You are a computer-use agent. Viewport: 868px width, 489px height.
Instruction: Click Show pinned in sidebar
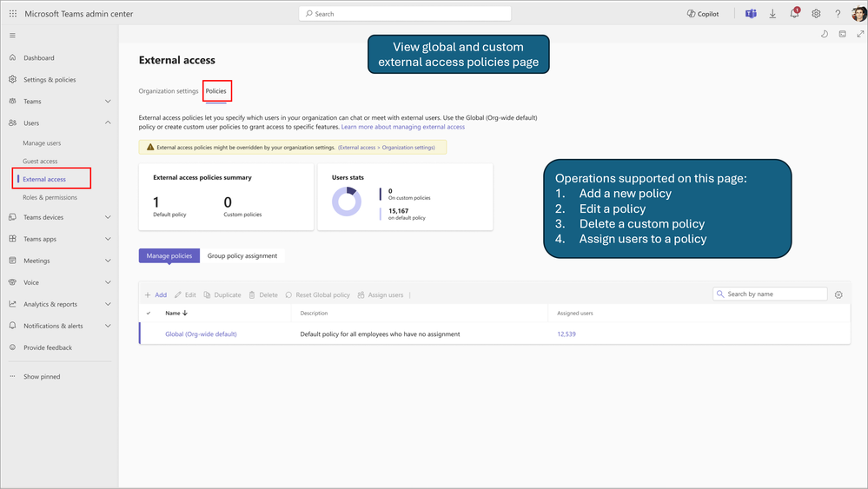pos(42,377)
